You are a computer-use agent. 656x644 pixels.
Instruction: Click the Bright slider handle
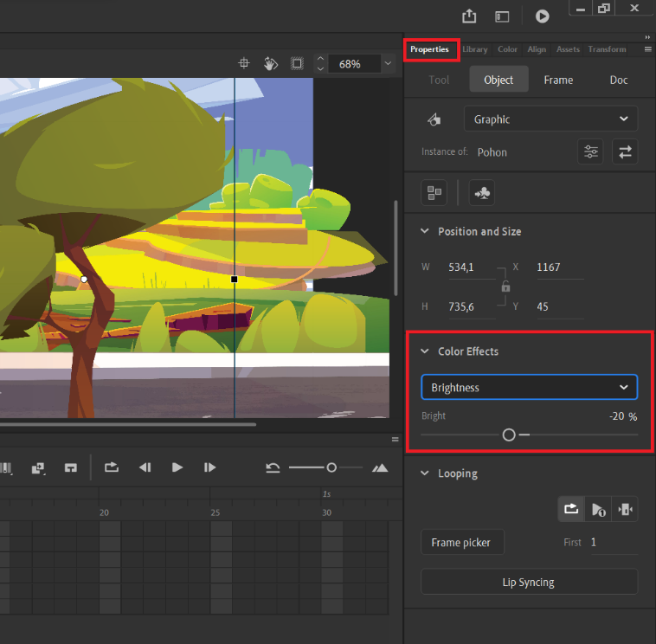(509, 435)
